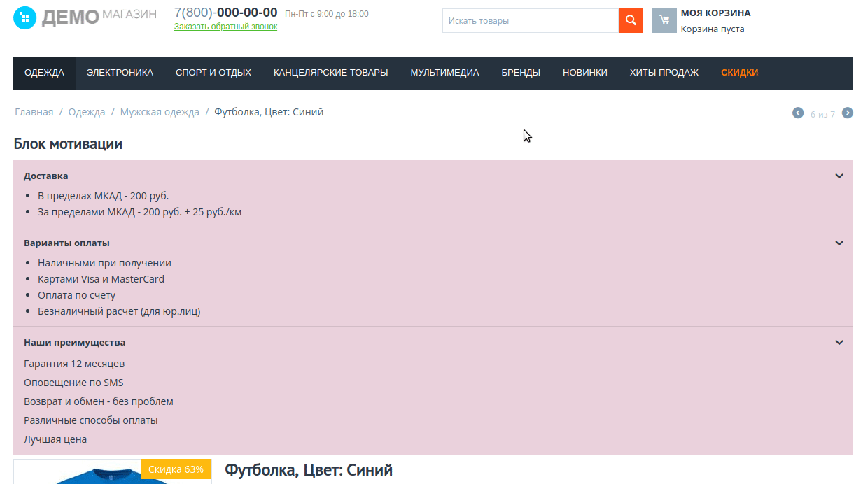Image resolution: width=868 pixels, height=484 pixels.
Task: Click the Скидка 63% badge
Action: click(x=176, y=469)
